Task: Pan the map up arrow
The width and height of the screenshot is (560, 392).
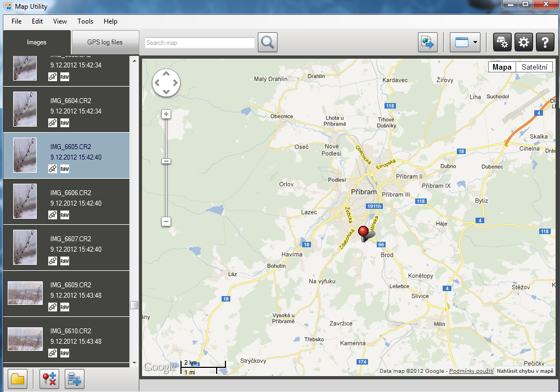Action: coord(166,74)
